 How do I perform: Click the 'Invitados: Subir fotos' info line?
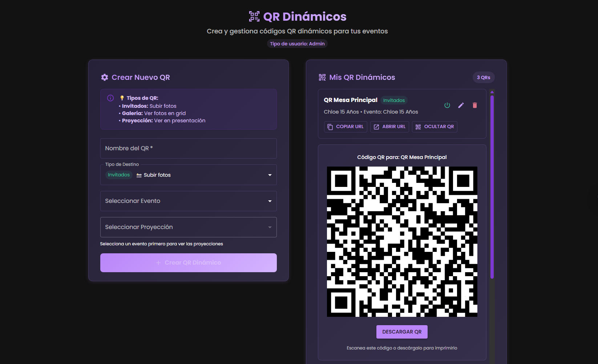point(148,106)
